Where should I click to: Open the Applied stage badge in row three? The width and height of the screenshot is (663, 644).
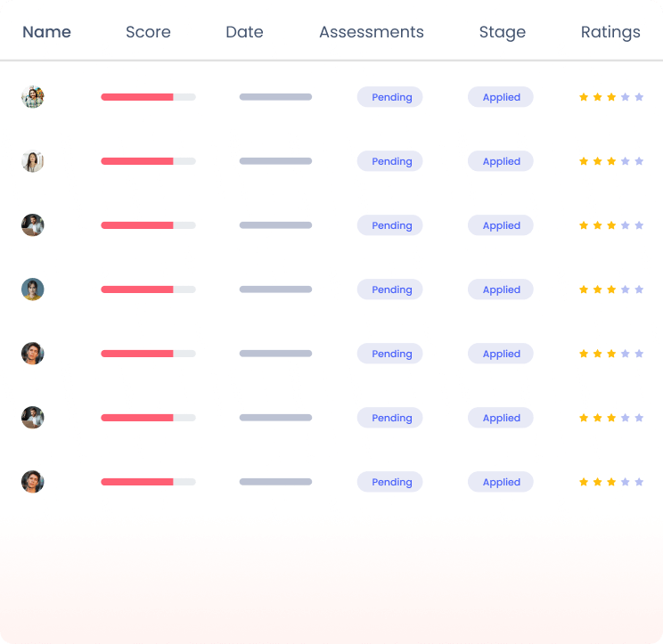click(501, 225)
